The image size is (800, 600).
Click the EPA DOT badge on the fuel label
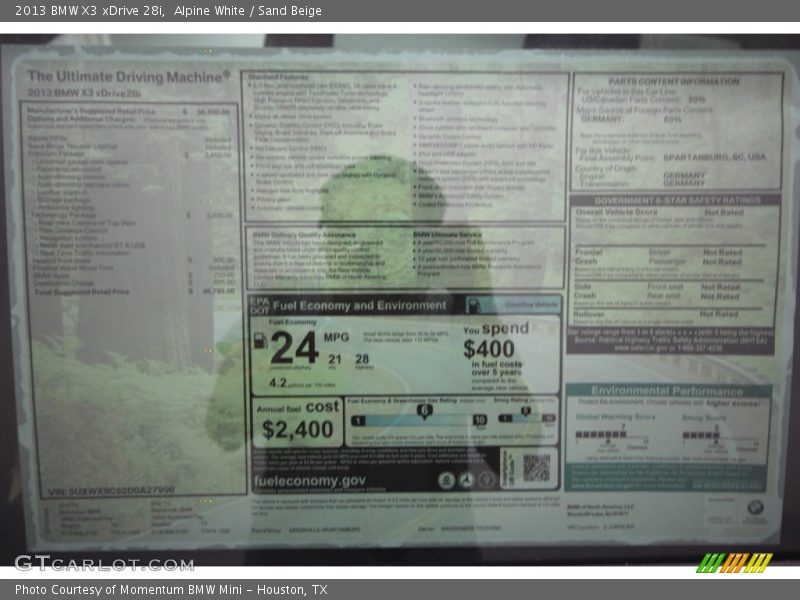coord(259,305)
